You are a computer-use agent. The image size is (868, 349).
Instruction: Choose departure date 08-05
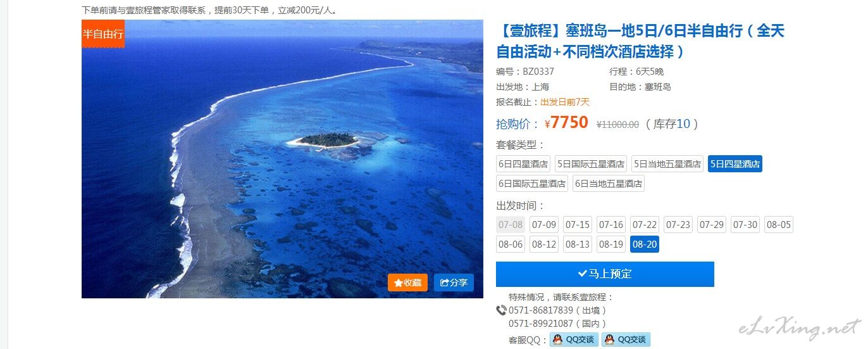coord(779,224)
